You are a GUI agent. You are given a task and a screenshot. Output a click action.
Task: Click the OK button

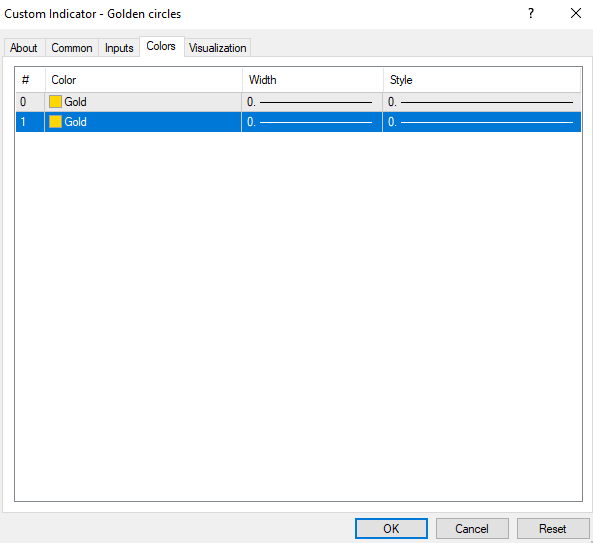pos(391,528)
